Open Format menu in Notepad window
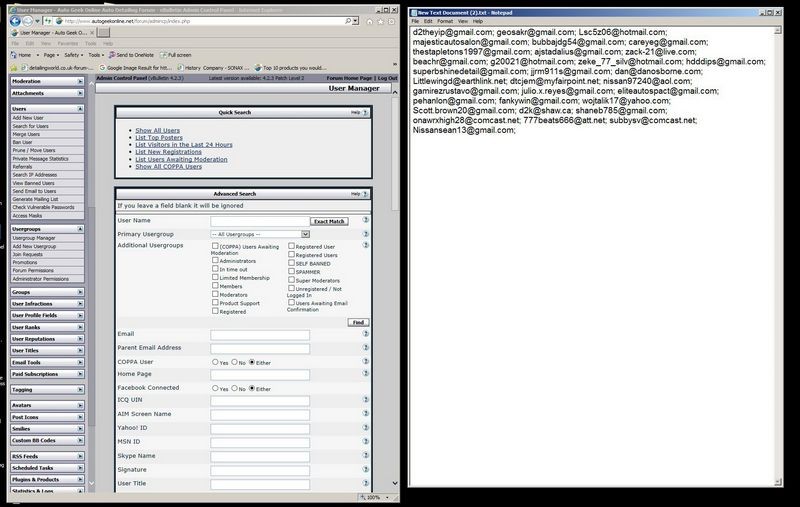This screenshot has width=800, height=507. point(445,21)
